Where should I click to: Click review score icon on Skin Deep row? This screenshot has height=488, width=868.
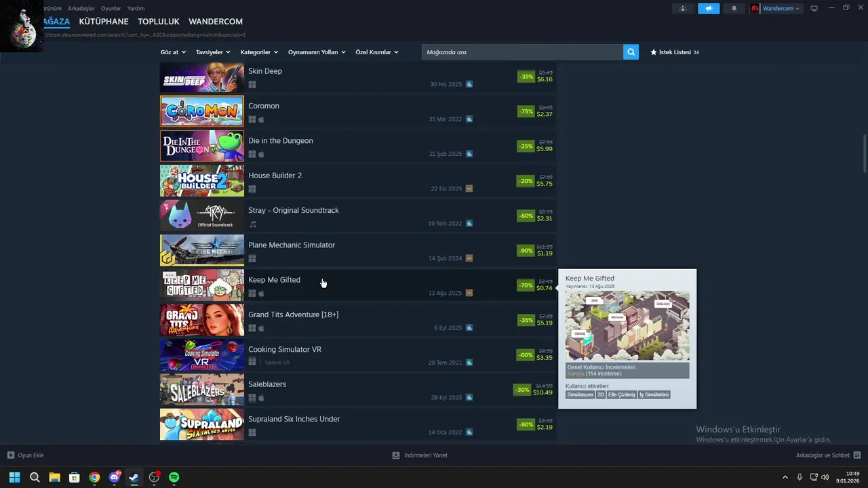pos(469,84)
